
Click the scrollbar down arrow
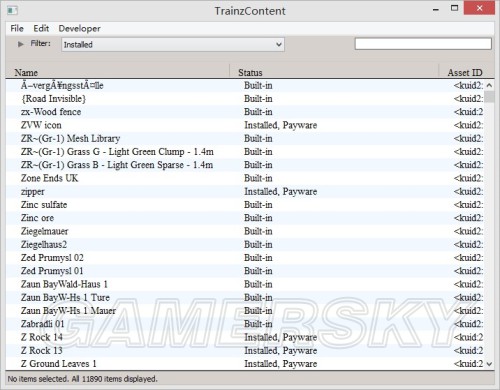pos(489,364)
